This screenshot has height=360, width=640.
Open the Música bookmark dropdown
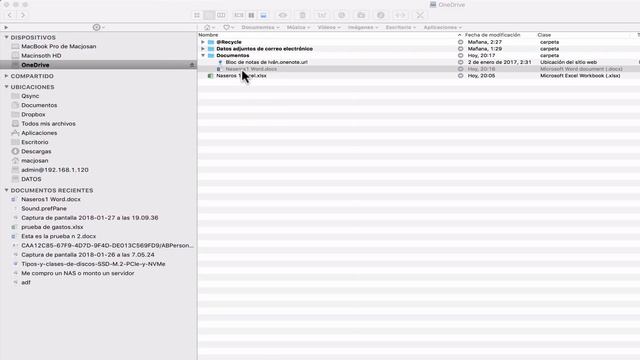pyautogui.click(x=298, y=27)
